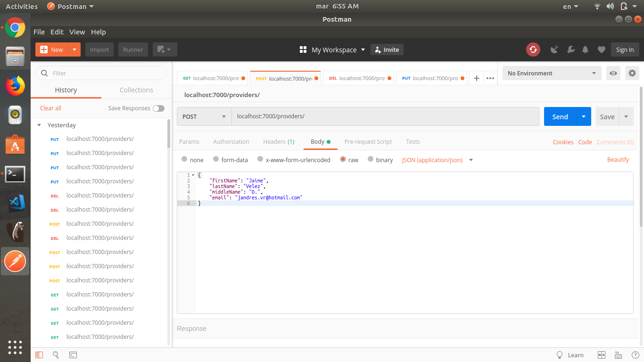Open the capture requests satellite icon
This screenshot has width=644, height=362.
point(554,49)
